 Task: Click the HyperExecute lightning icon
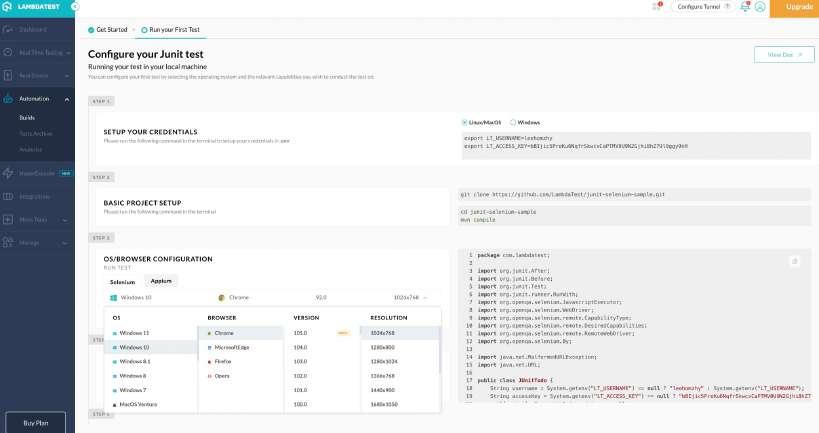(9, 172)
